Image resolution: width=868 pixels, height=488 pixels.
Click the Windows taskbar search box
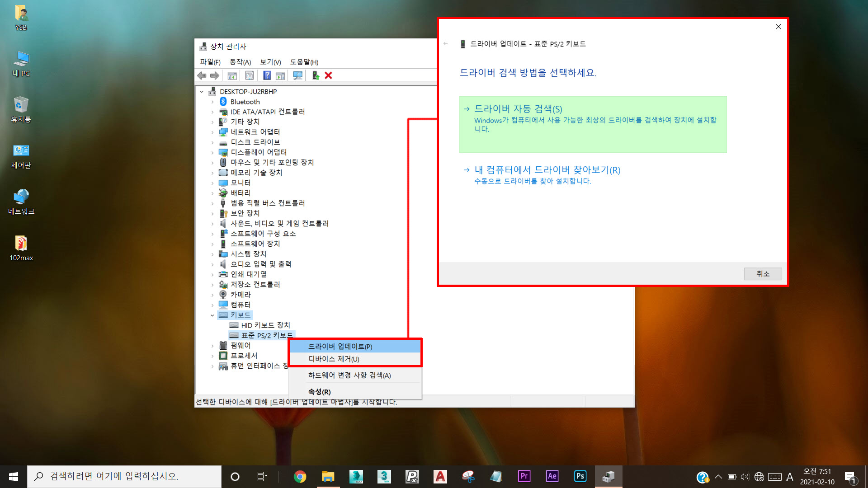pyautogui.click(x=124, y=476)
